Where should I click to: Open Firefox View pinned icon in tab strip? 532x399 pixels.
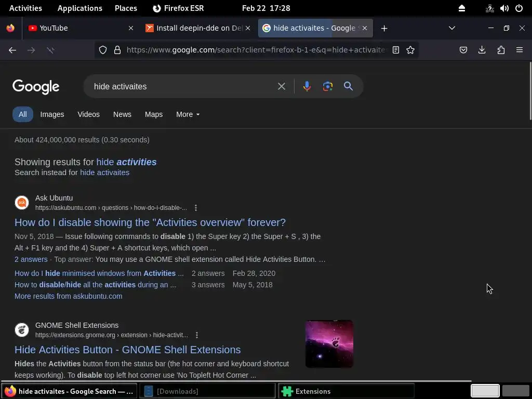coord(10,28)
